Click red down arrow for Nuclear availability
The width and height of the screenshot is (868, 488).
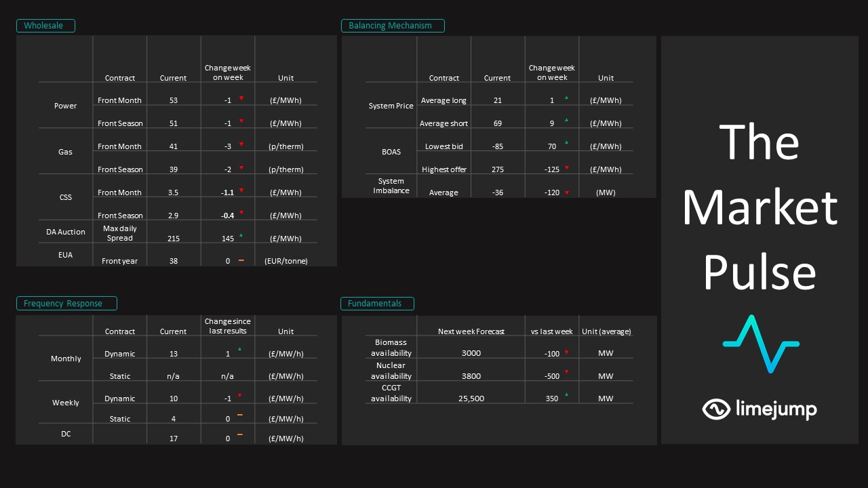coord(566,373)
